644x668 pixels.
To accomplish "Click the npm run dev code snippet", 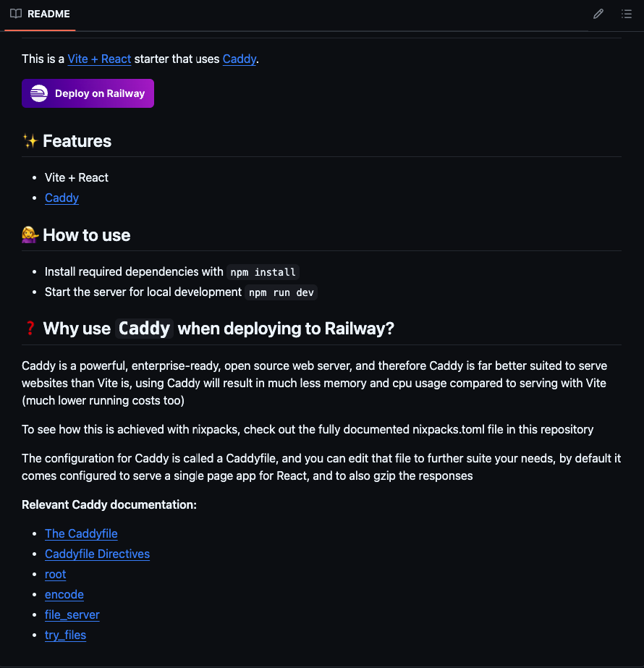I will click(281, 292).
